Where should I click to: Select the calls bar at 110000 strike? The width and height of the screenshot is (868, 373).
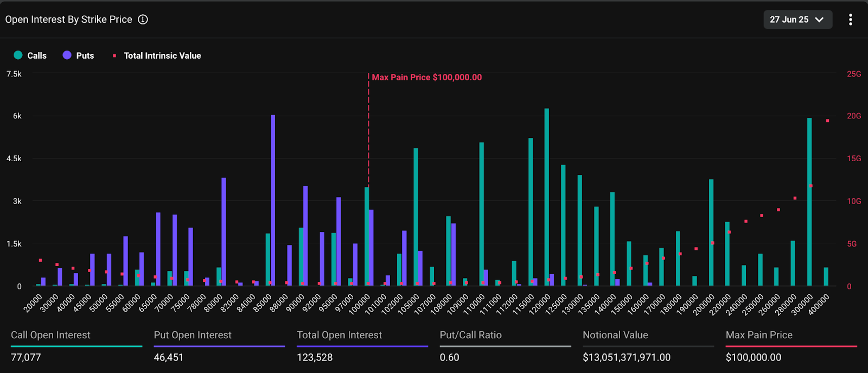click(481, 214)
